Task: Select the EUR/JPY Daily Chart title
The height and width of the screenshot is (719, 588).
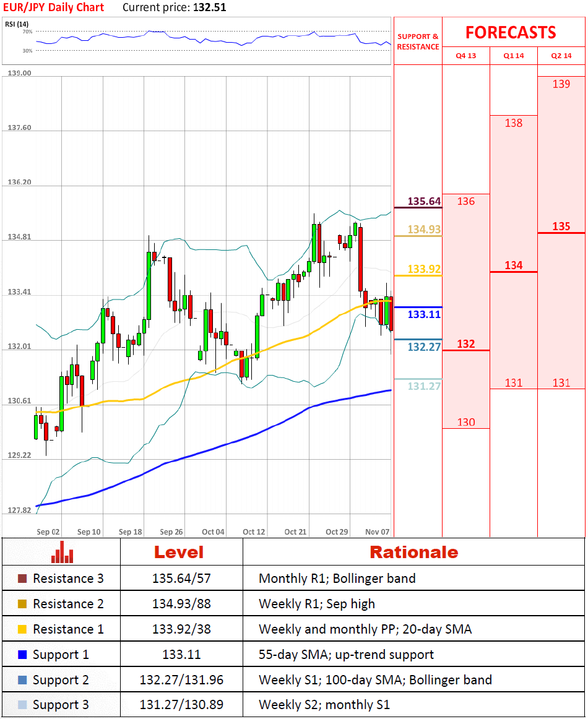Action: [54, 7]
